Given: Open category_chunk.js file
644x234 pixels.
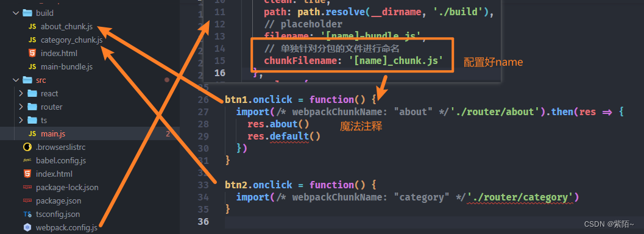Looking at the screenshot, I should [71, 40].
